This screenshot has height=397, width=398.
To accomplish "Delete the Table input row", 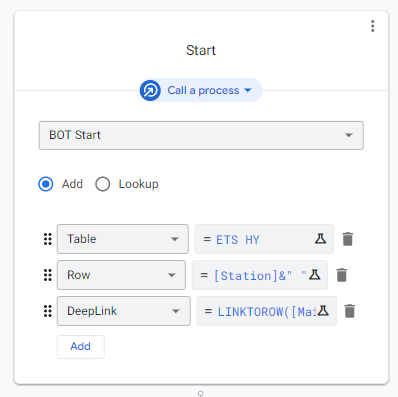I will [x=347, y=239].
